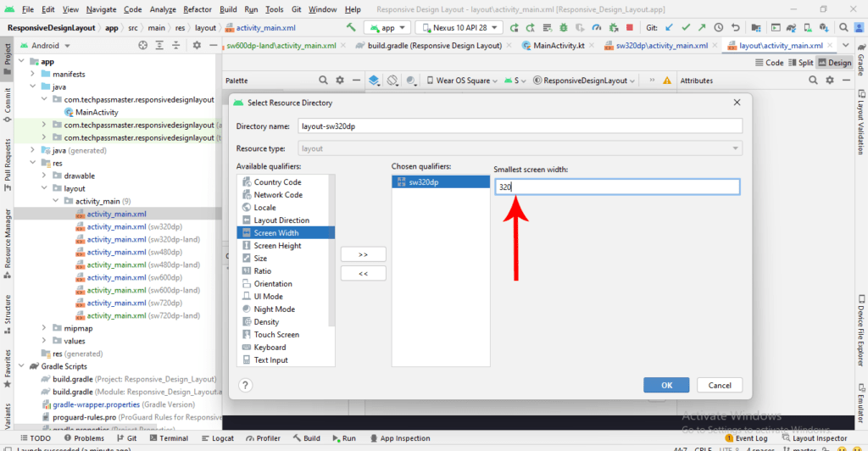Expand the values folder
868x451 pixels.
click(44, 341)
